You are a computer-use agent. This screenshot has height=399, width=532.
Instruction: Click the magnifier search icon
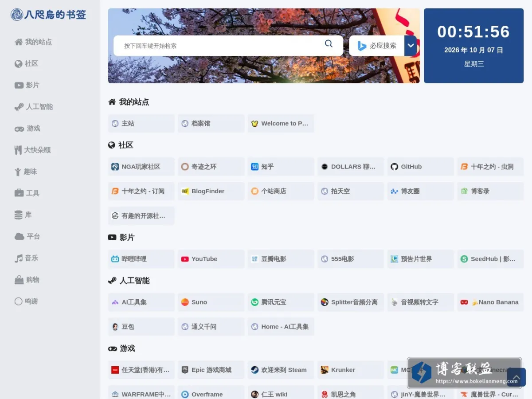[329, 43]
